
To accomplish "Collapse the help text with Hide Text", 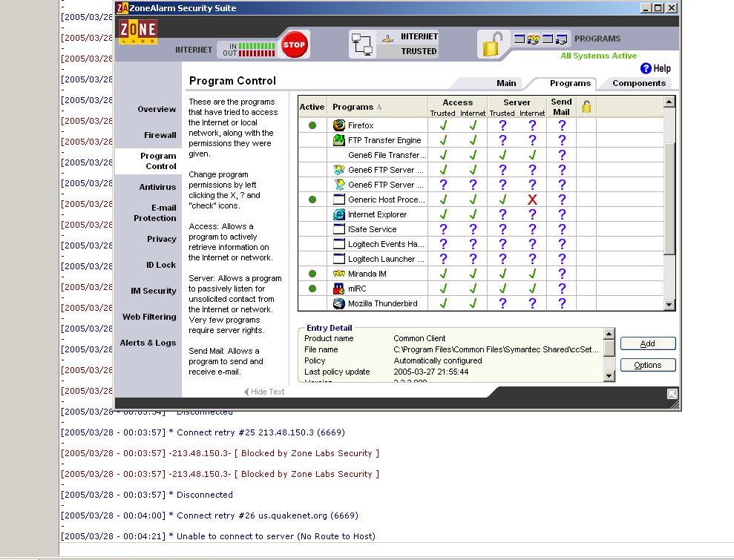I will [x=264, y=392].
